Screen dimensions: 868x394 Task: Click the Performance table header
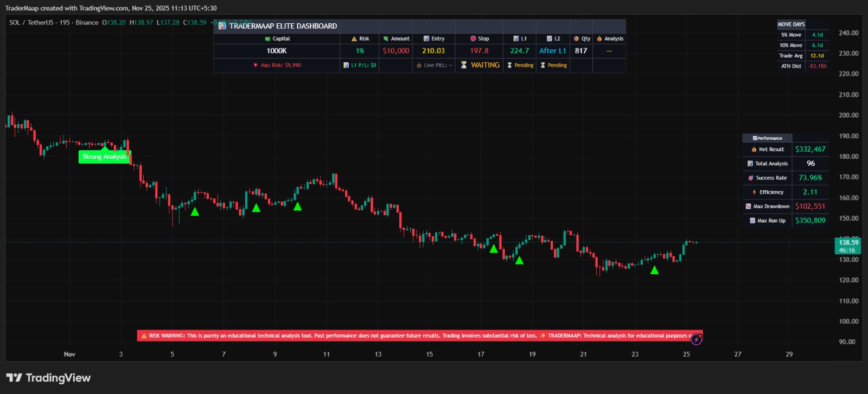(767, 138)
